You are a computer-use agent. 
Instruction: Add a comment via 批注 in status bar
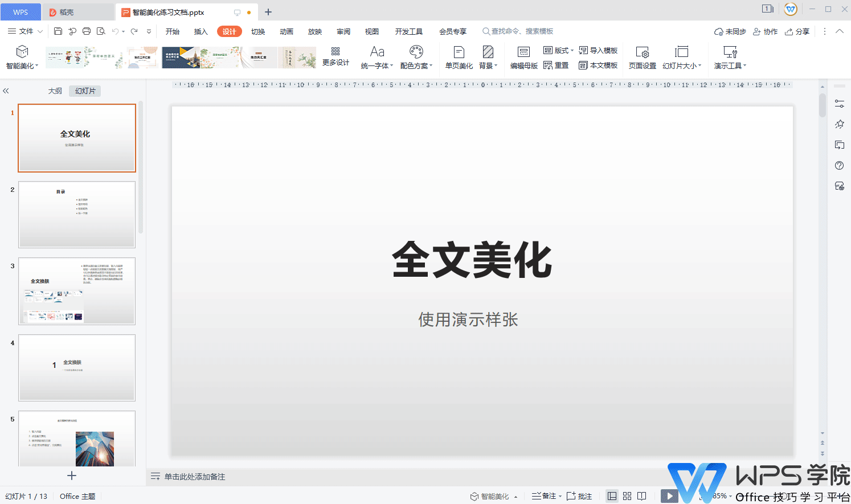pos(579,496)
